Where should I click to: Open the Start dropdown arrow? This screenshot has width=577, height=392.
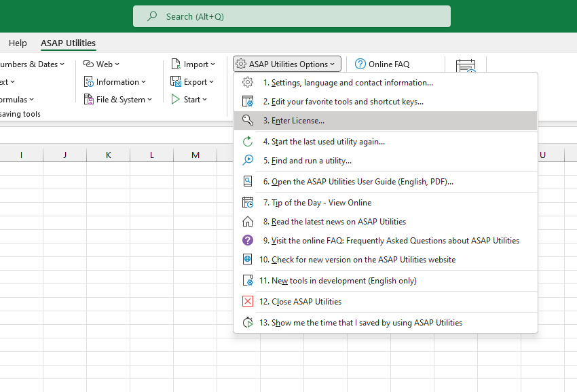(204, 99)
